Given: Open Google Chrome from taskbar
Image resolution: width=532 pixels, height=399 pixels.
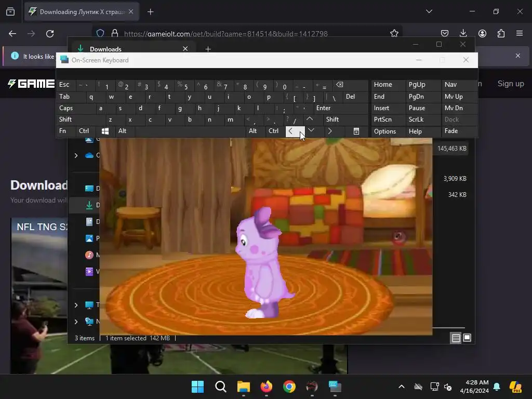Looking at the screenshot, I should point(289,387).
